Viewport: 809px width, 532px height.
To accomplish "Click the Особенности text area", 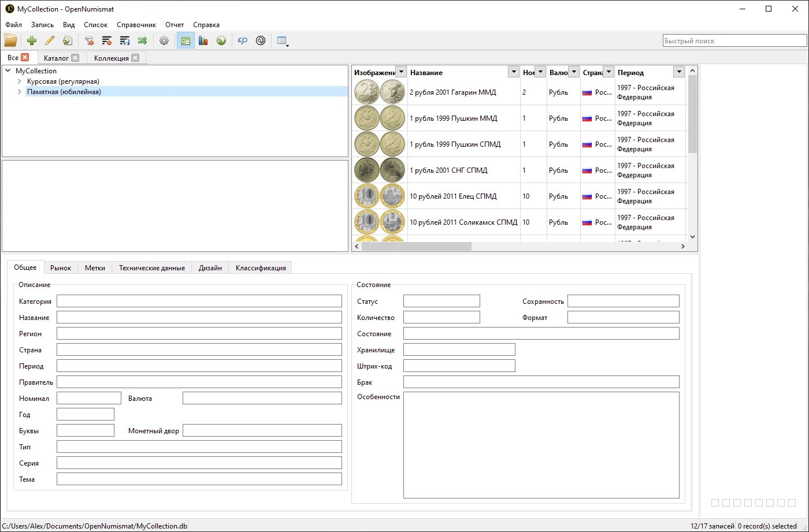I will click(541, 445).
